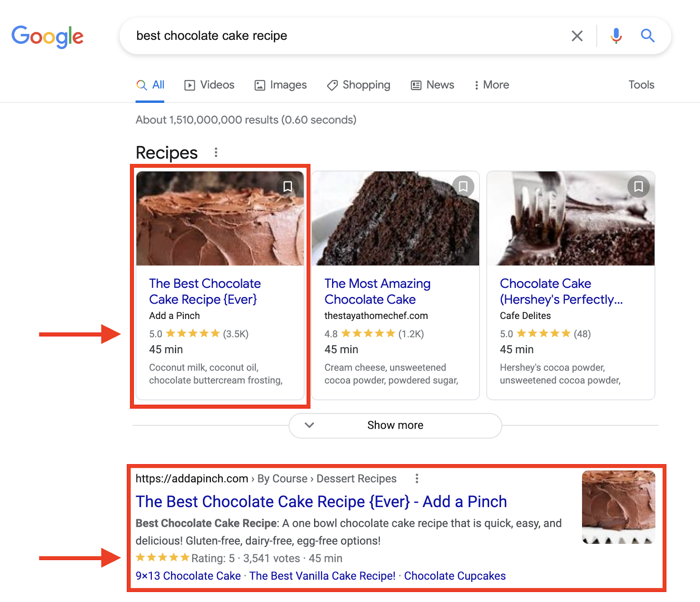Open search Tools

(x=641, y=85)
